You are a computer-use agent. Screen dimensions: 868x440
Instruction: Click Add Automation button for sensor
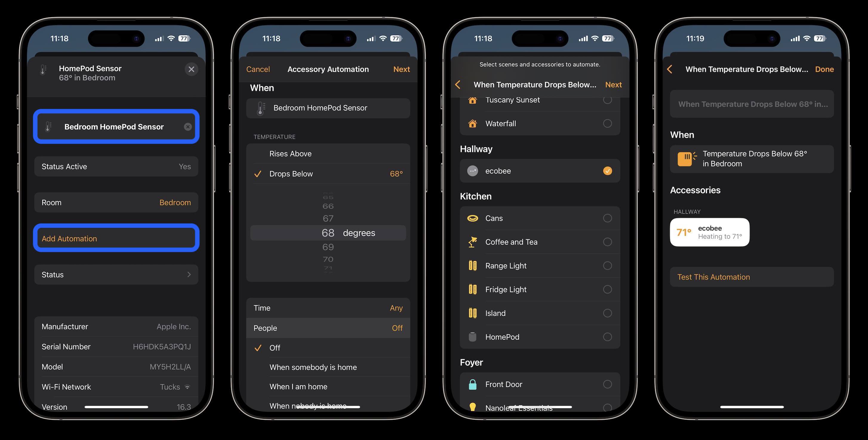tap(116, 238)
